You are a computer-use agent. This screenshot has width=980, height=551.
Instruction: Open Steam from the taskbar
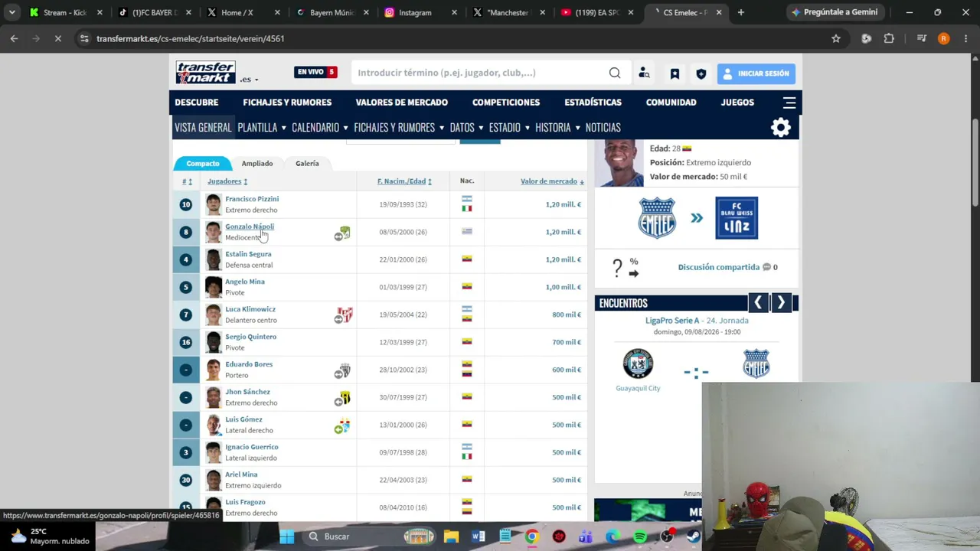694,536
